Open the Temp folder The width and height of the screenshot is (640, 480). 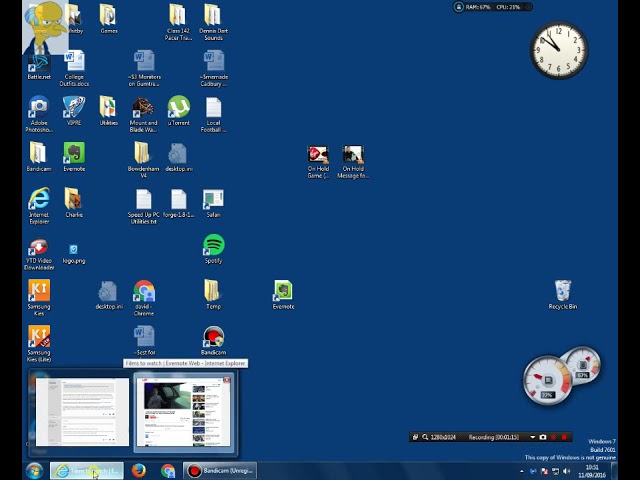click(x=213, y=295)
